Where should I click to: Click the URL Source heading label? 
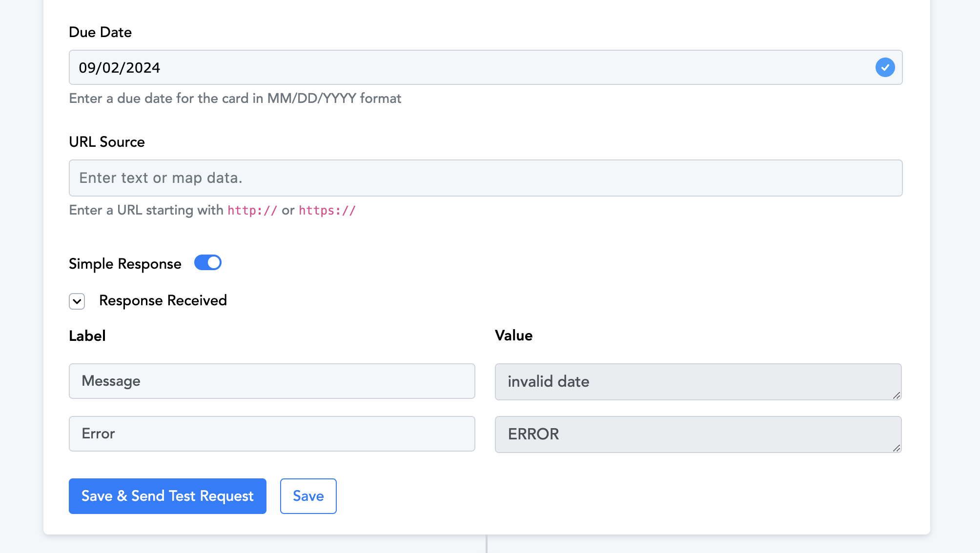[107, 142]
